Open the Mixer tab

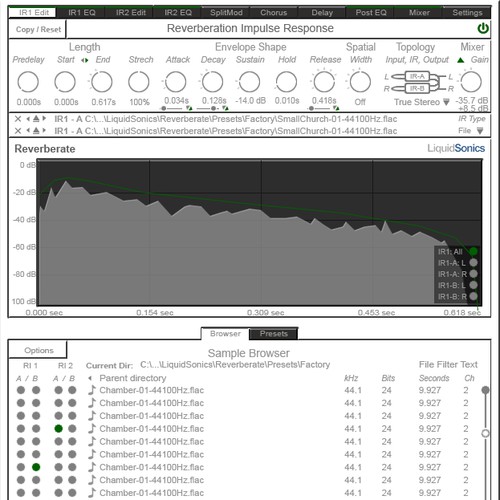click(x=419, y=13)
